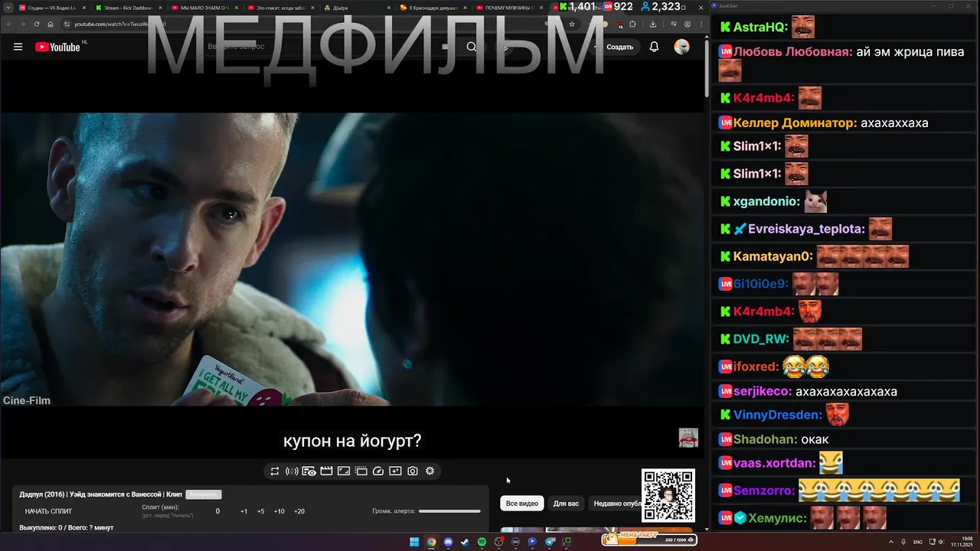Open the YouTube account avatar menu
Viewport: 980px width, 551px height.
pos(681,47)
